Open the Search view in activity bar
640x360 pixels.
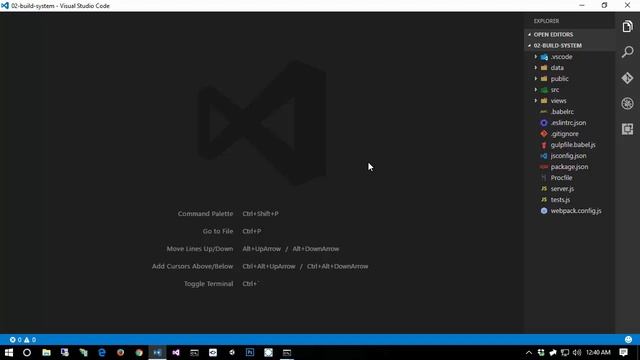[627, 52]
